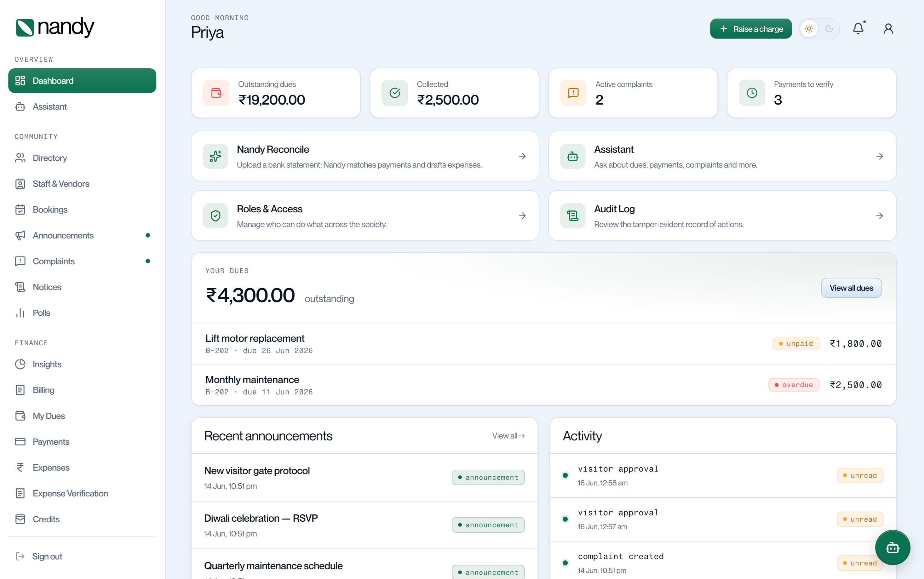Click the Billing receipt icon

pyautogui.click(x=20, y=390)
